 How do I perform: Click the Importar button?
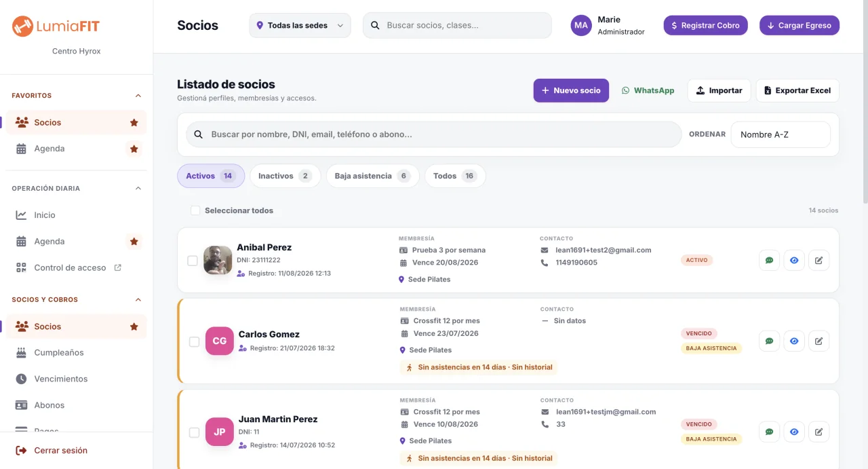click(719, 90)
